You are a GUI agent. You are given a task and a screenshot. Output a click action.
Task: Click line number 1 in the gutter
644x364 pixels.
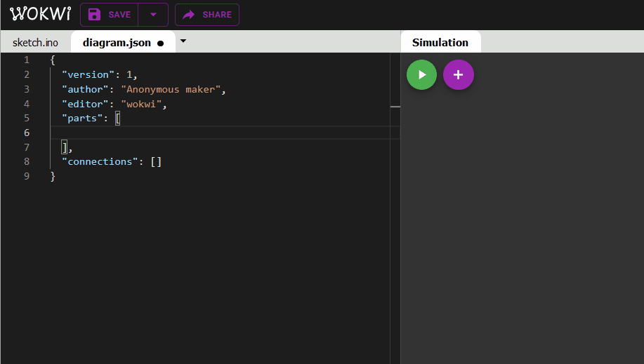coord(27,60)
